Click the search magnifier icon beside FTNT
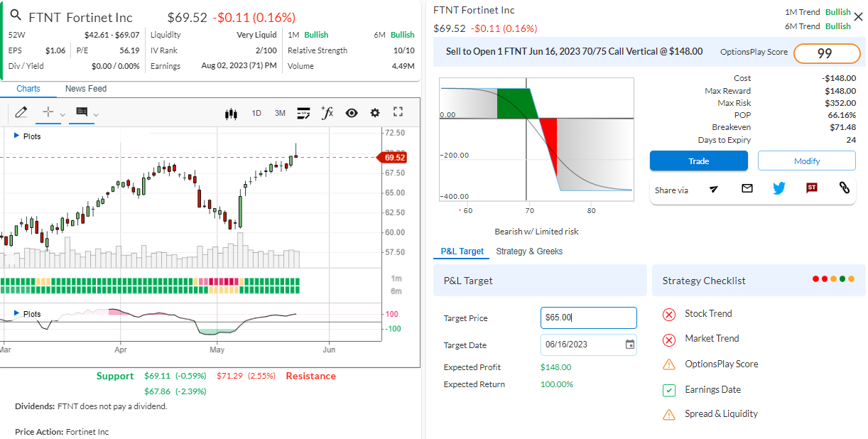Viewport: 868px width, 439px height. point(15,16)
